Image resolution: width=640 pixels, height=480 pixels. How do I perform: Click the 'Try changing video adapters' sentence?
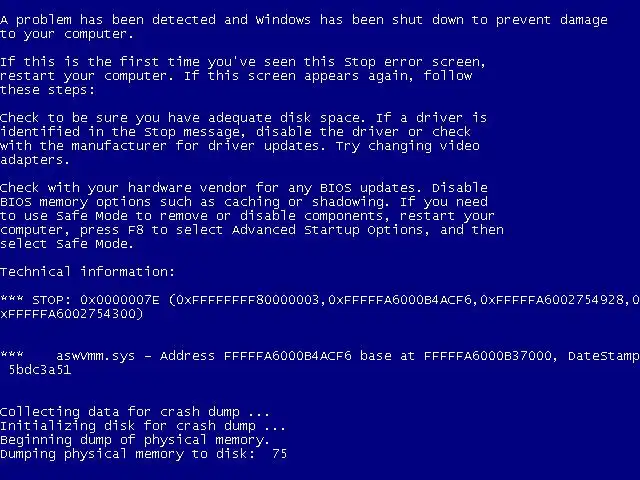240,153
